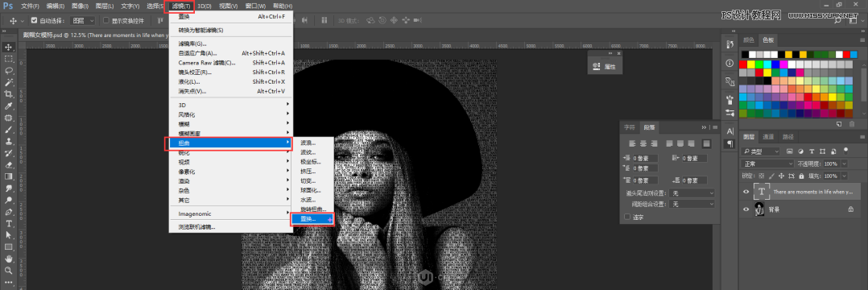Choose Camera Raw 滤镜(C)... entry
Viewport: 868px width, 290px height.
207,63
